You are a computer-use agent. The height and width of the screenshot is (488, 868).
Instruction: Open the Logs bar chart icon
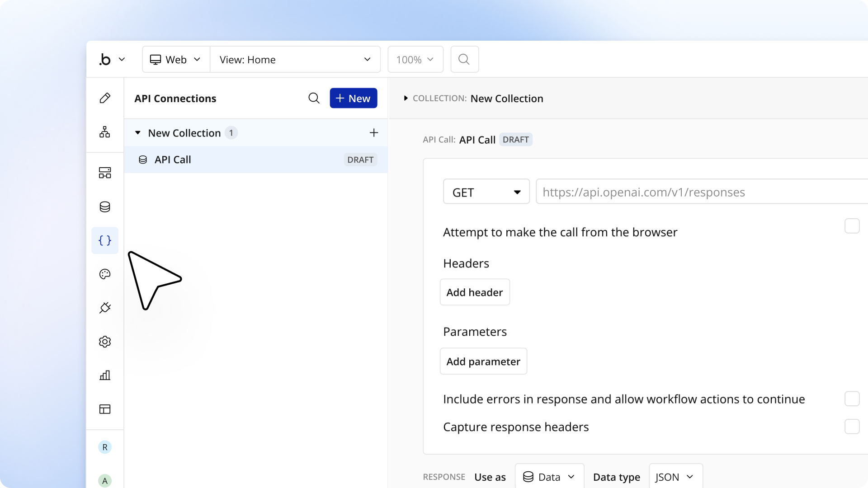click(x=105, y=375)
